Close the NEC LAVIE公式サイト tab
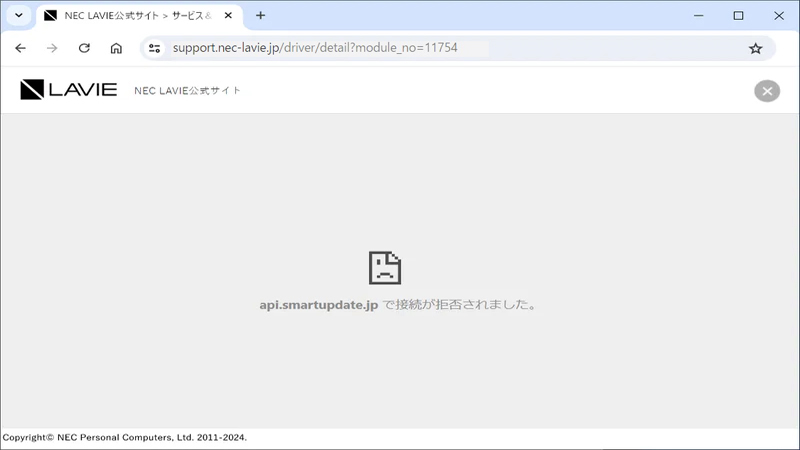Viewport: 800px width, 450px height. (x=229, y=16)
